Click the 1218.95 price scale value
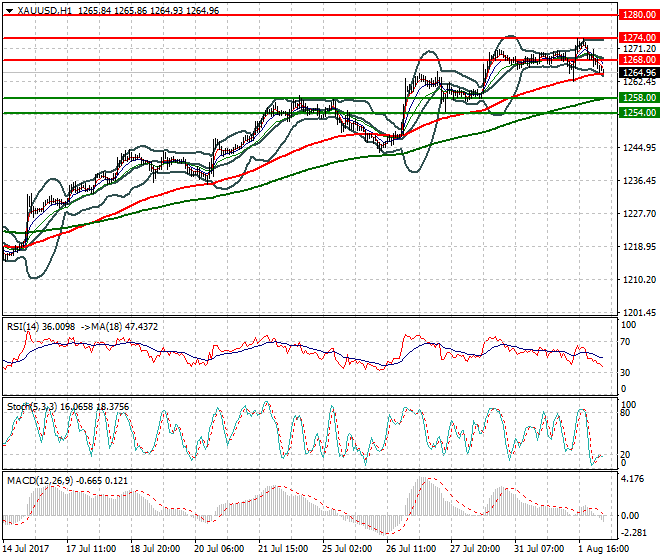 click(x=639, y=247)
